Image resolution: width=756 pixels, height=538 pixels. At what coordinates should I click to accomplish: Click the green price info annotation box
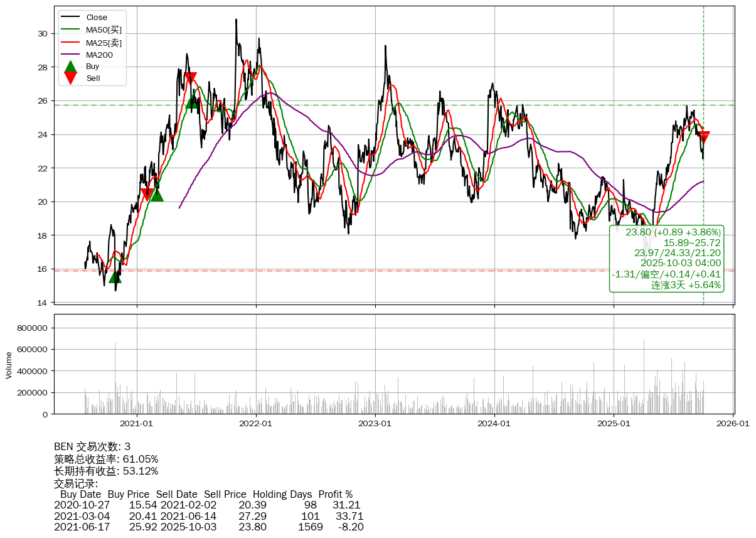click(x=666, y=259)
